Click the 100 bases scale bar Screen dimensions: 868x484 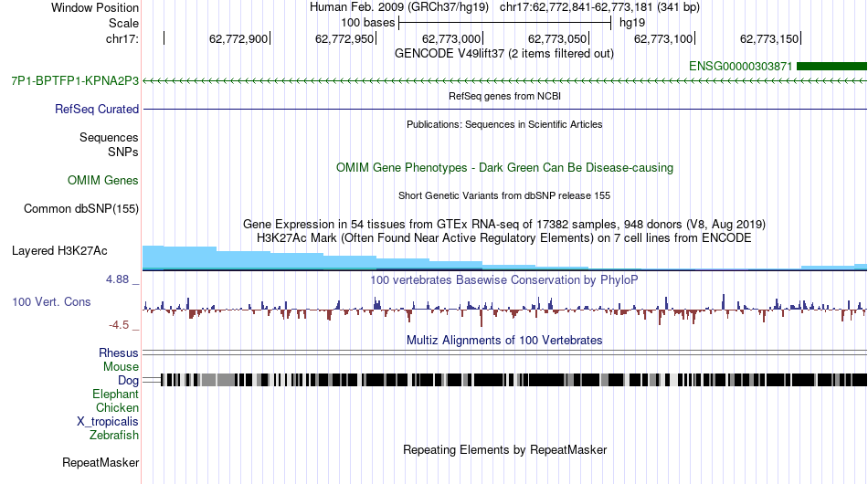(505, 23)
